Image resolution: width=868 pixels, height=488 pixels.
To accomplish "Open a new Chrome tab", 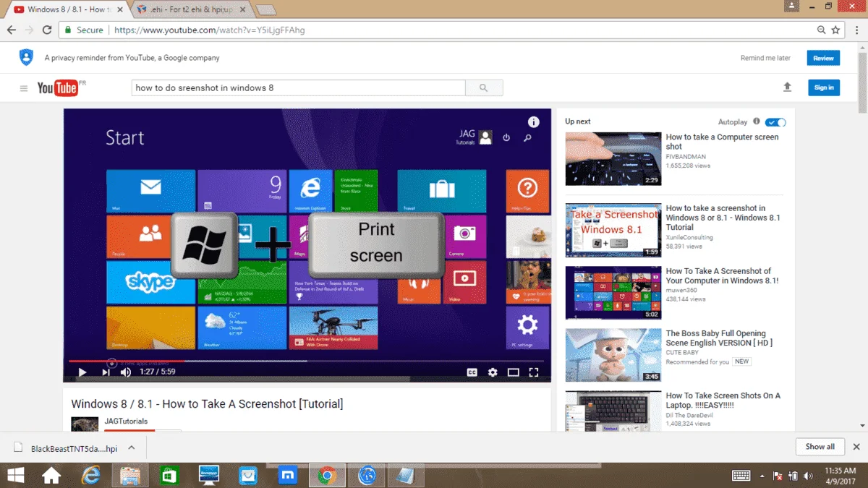I will click(x=266, y=9).
